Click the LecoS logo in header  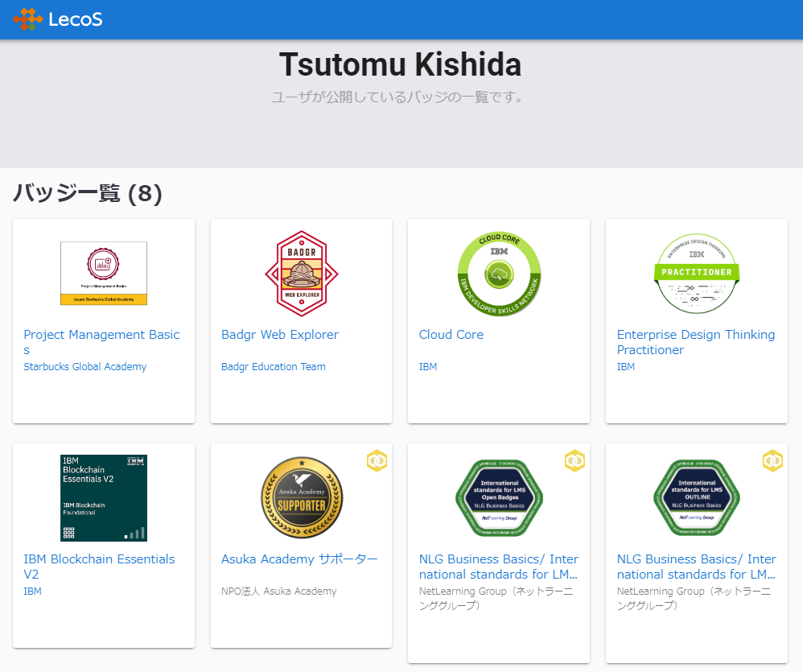(x=58, y=19)
